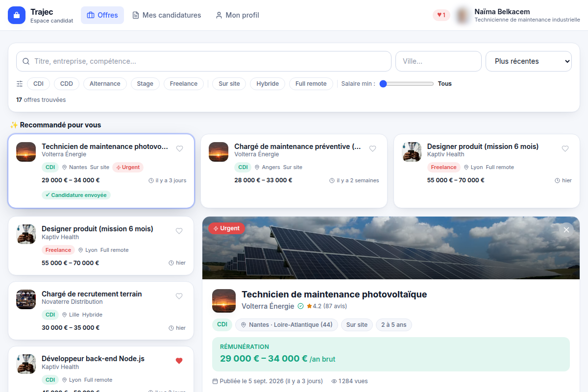Open the Chargé de maintenance préventive card title
This screenshot has height=392, width=588.
coord(297,147)
